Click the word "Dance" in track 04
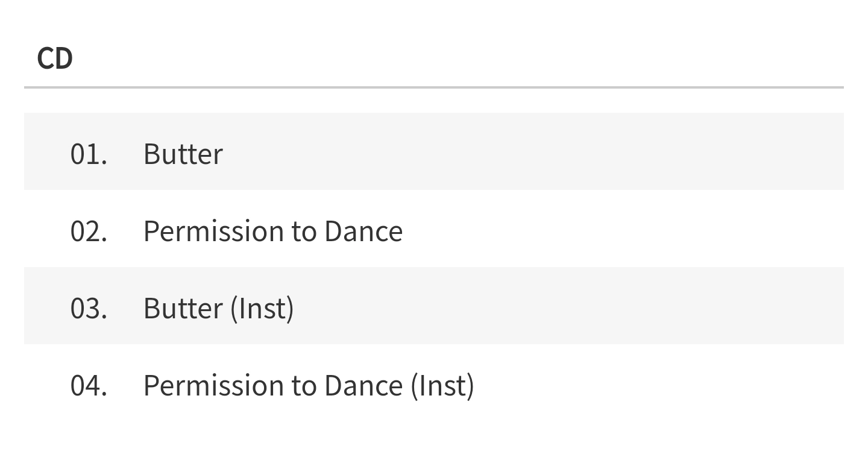Viewport: 868px width, 460px height. pos(363,385)
